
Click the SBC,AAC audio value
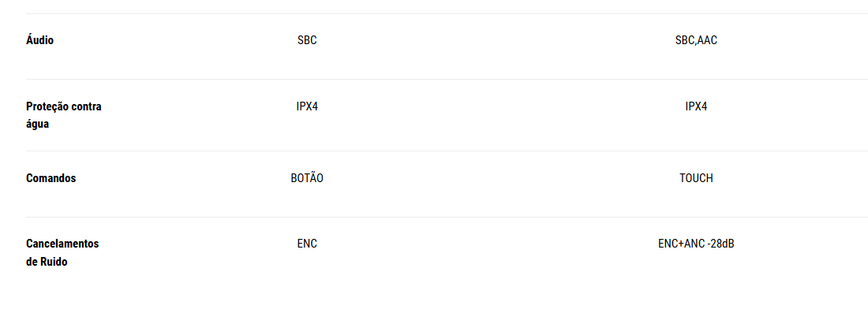(696, 40)
